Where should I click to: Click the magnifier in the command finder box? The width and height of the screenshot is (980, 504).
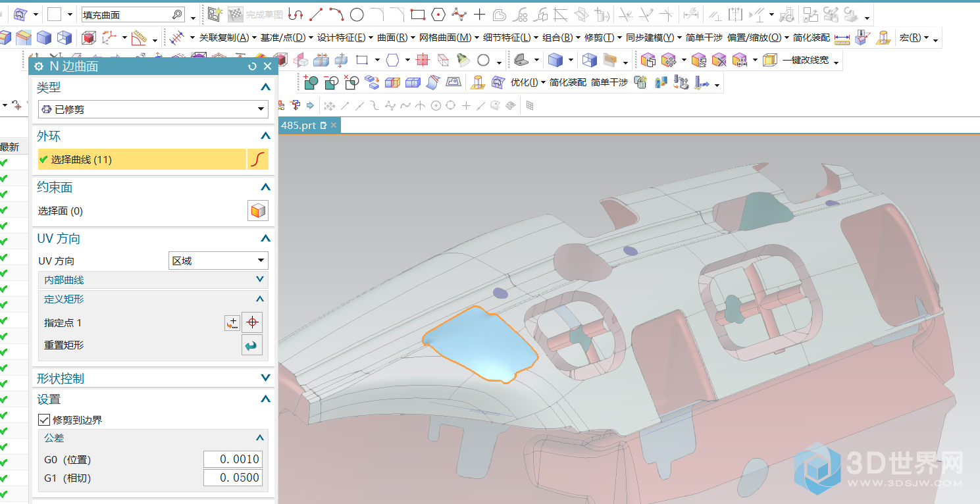pyautogui.click(x=177, y=14)
